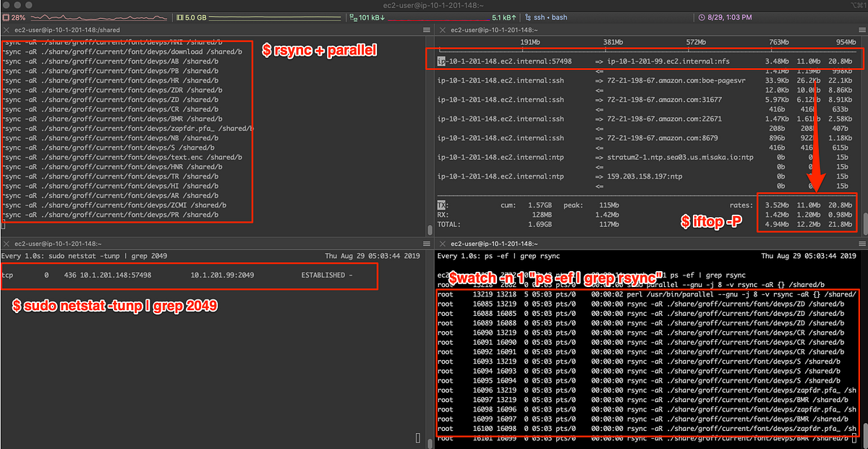Viewport: 868px width, 449px height.
Task: Click process row perl /usr/bin/parallel PID 13219
Action: click(x=647, y=295)
